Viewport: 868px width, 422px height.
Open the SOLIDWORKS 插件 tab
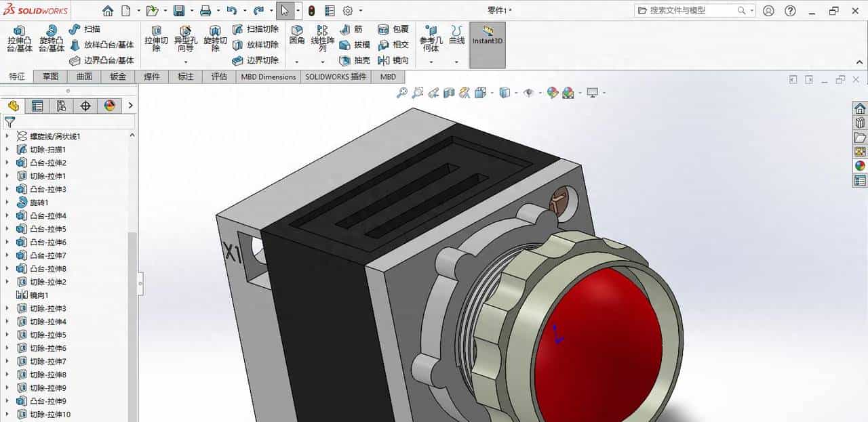(x=335, y=77)
